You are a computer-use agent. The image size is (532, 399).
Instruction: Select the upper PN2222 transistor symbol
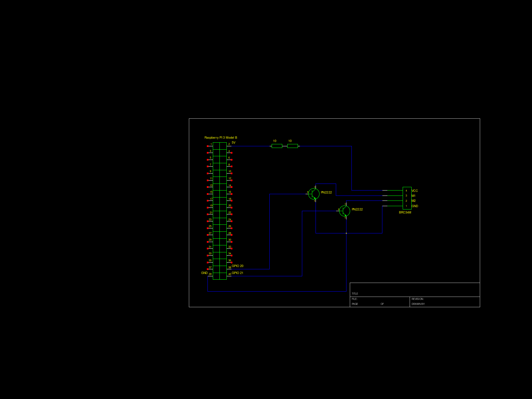tap(314, 194)
